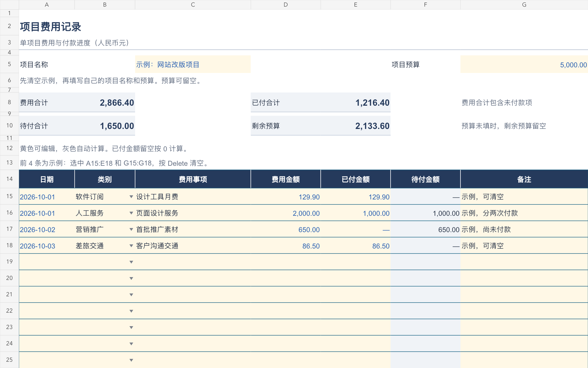Select column E header
588x368 pixels.
pos(356,5)
